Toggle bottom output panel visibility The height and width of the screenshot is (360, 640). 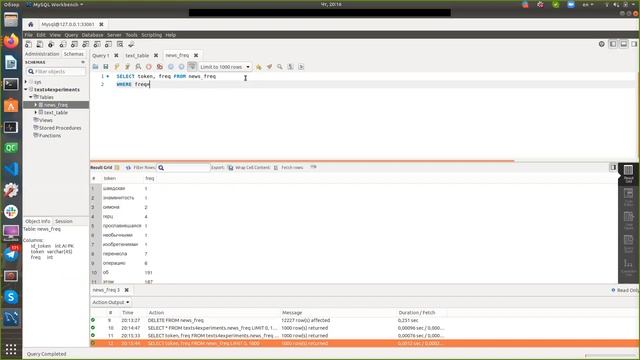coord(624,44)
